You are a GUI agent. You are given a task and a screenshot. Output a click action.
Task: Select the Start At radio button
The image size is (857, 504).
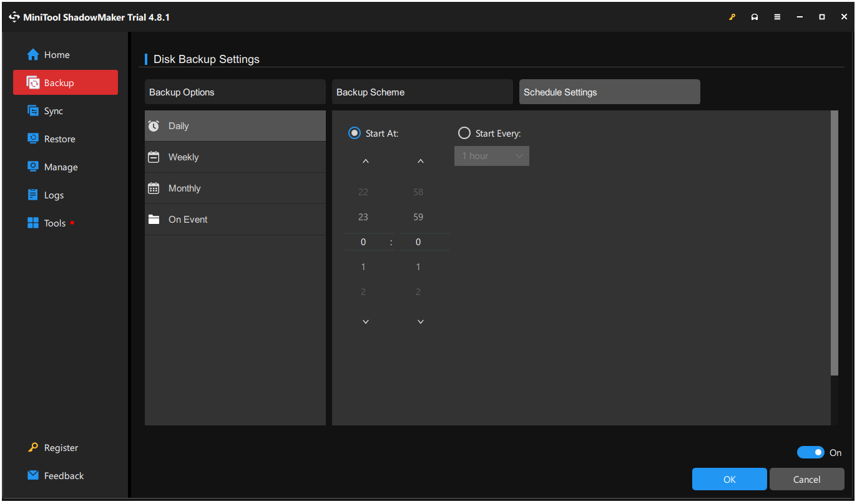(x=355, y=133)
